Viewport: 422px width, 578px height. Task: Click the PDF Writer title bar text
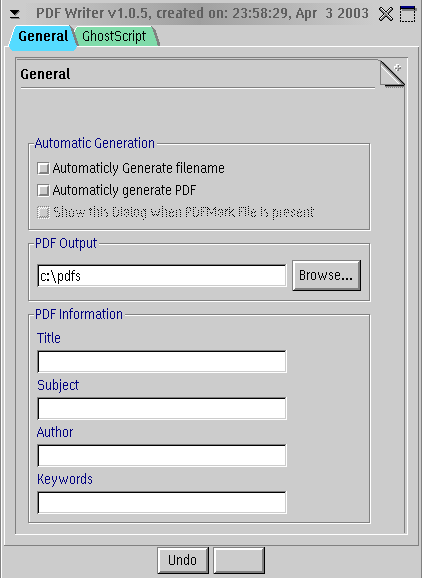pyautogui.click(x=202, y=14)
